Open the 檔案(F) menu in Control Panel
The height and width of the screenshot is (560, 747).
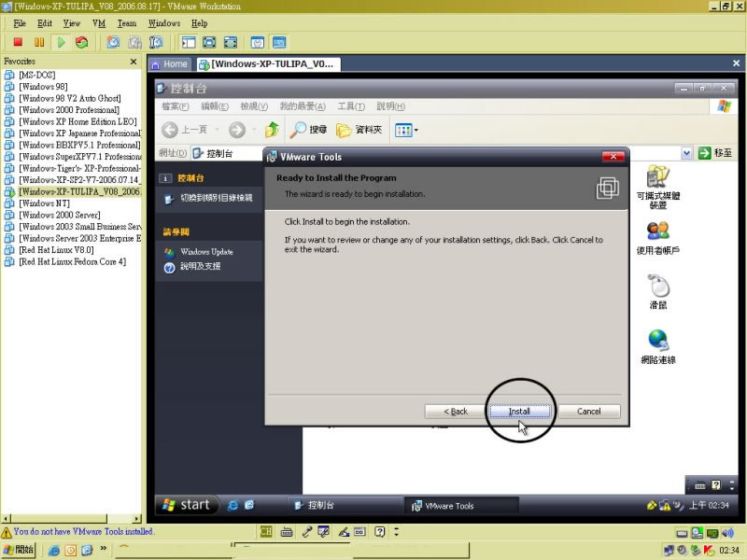176,106
